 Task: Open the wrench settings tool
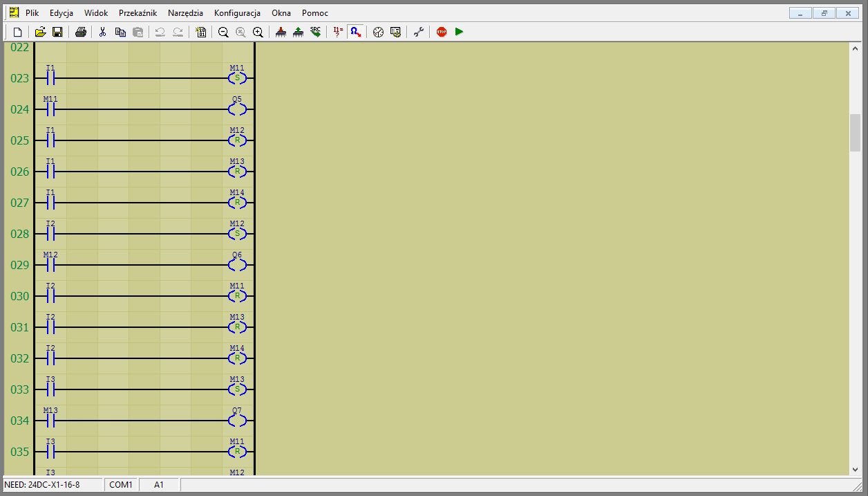(x=419, y=32)
